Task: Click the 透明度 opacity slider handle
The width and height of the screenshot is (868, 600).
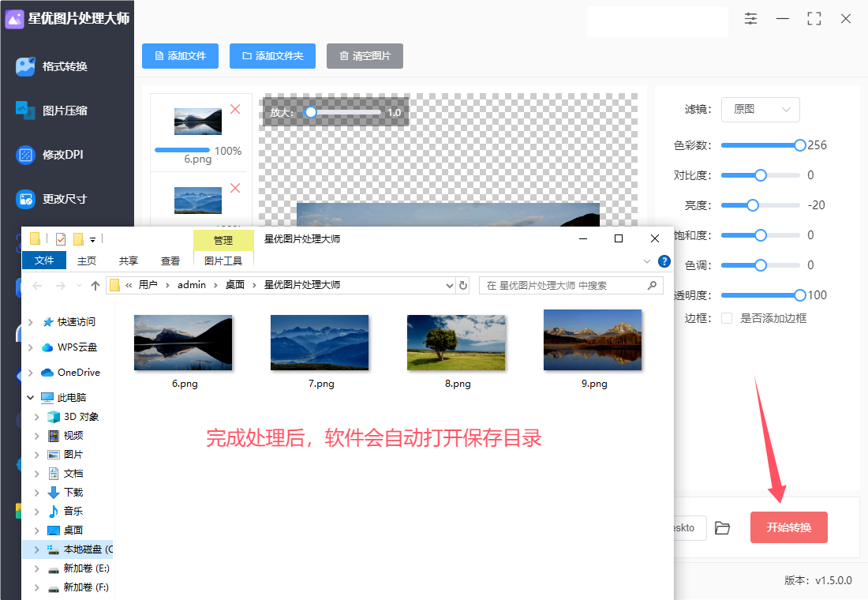Action: click(x=799, y=295)
